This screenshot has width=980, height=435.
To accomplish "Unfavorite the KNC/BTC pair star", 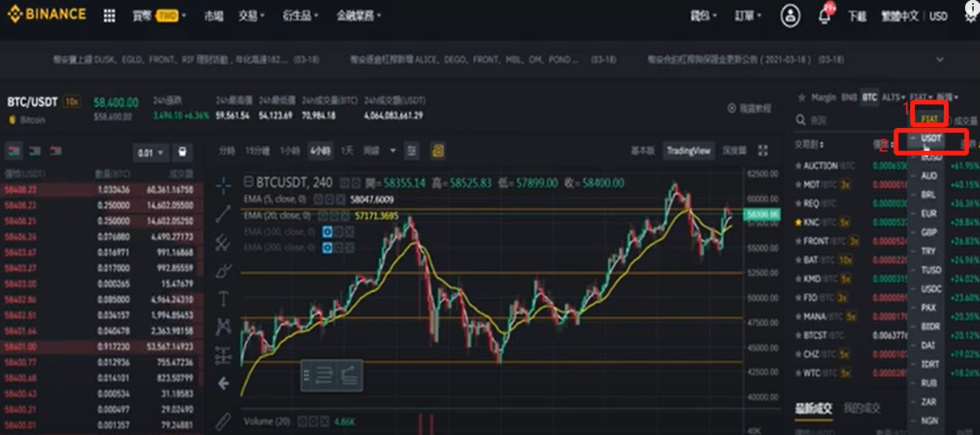I will pos(799,222).
